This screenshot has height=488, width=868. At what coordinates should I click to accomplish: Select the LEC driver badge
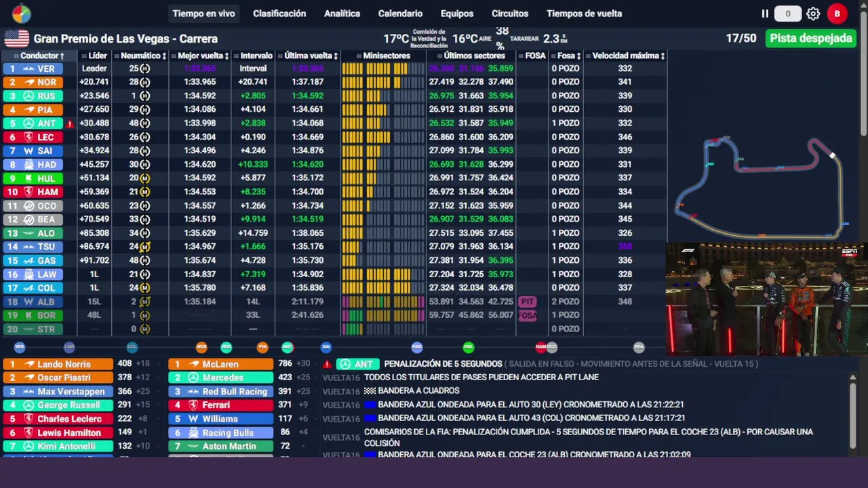point(33,137)
